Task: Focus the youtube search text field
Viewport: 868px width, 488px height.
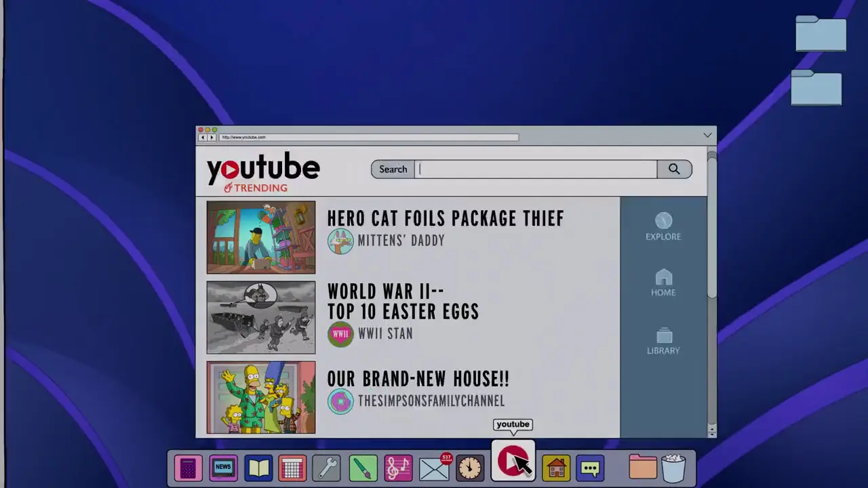Action: (x=536, y=169)
